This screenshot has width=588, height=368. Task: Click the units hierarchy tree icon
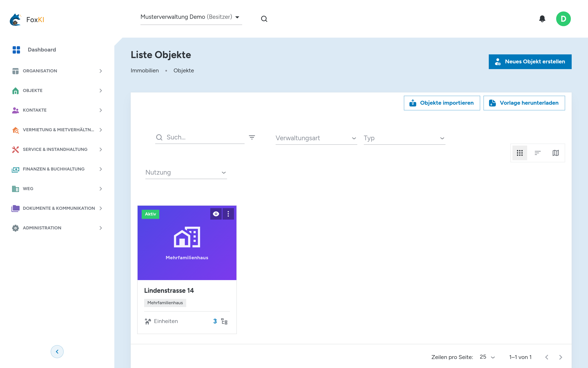(x=224, y=321)
